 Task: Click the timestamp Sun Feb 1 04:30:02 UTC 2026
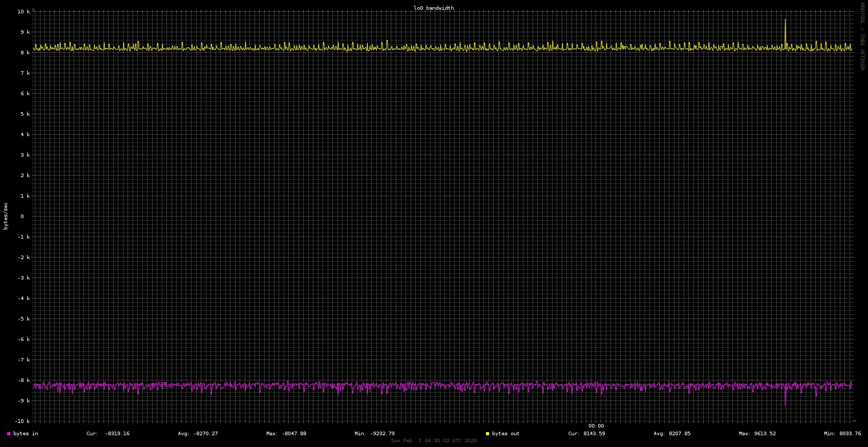pyautogui.click(x=434, y=441)
